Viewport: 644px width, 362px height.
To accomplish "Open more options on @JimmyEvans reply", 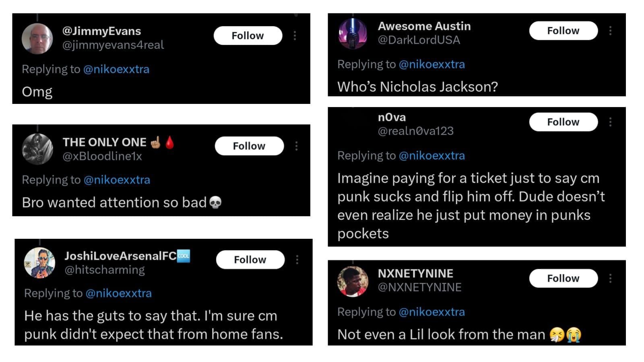I will tap(295, 35).
